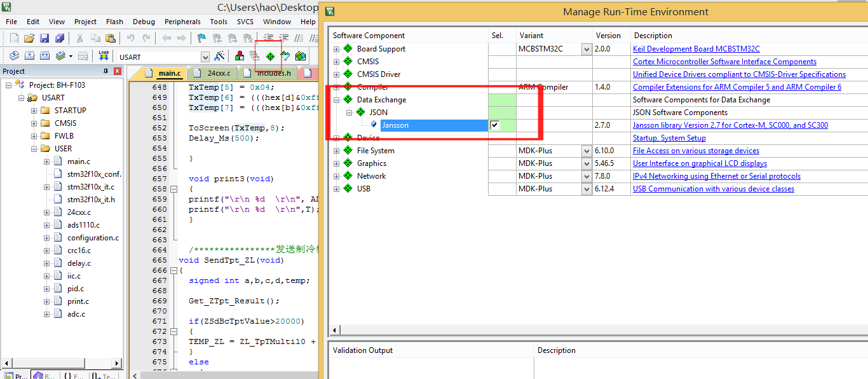
Task: Open Cortex Microcontroller Software Interface Components link
Action: tap(724, 62)
